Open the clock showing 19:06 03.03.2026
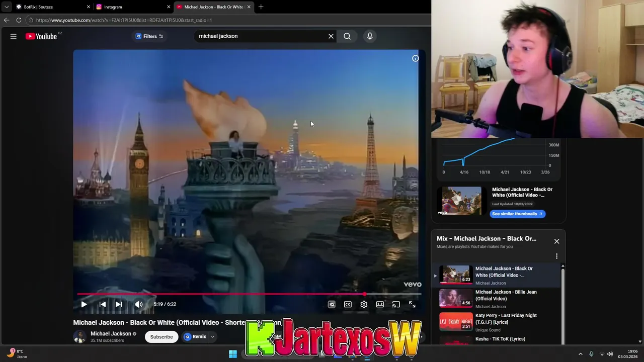The height and width of the screenshot is (362, 644). click(x=628, y=354)
